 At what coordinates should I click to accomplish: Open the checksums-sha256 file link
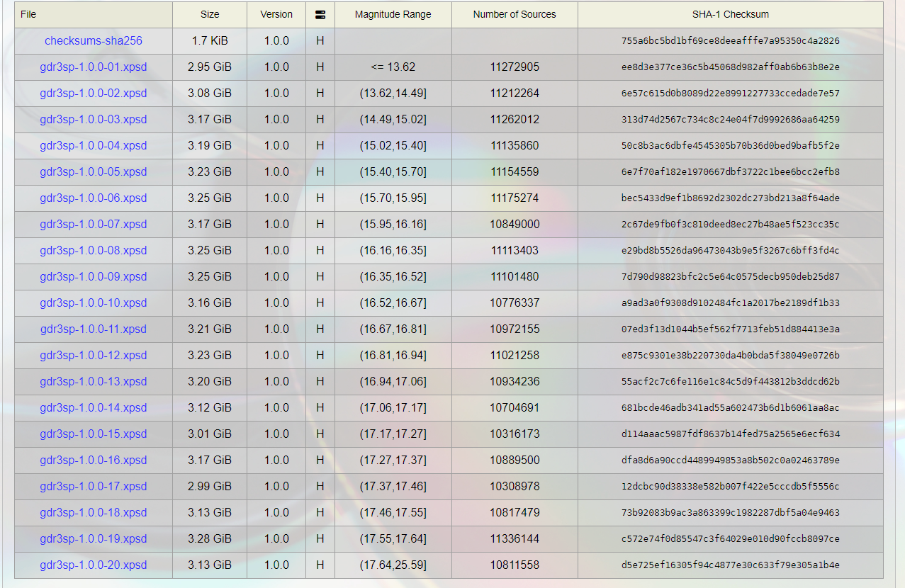[94, 40]
